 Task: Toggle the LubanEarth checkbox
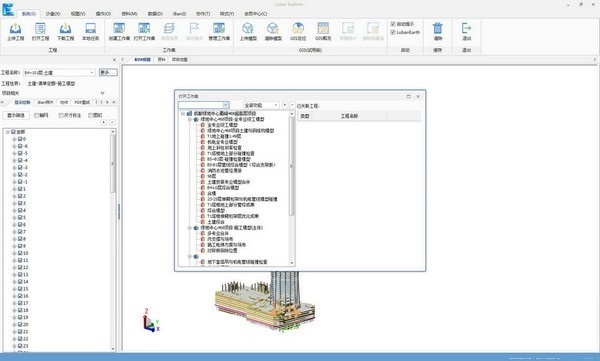393,33
